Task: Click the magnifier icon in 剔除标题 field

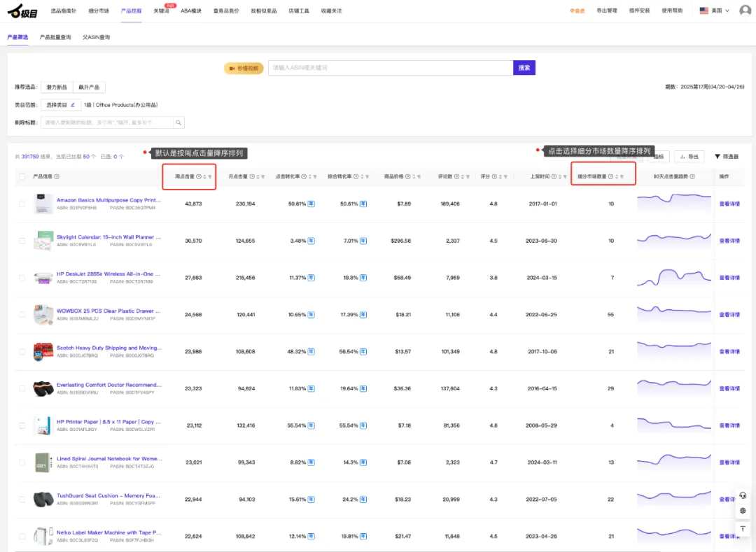Action: [179, 122]
